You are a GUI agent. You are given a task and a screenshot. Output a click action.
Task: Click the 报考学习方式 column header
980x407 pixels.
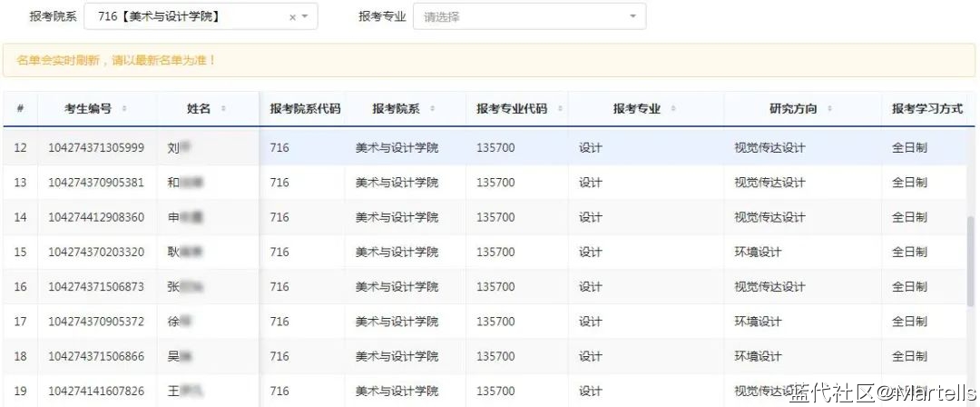[x=926, y=109]
